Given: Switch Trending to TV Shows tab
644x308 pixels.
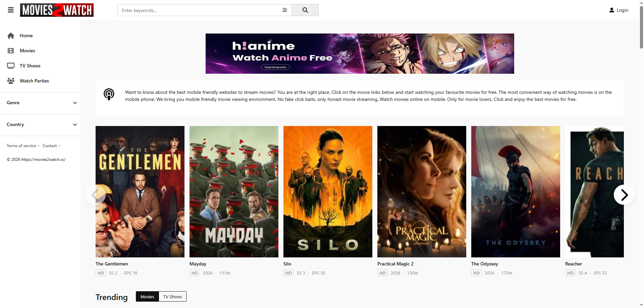Looking at the screenshot, I should (172, 297).
